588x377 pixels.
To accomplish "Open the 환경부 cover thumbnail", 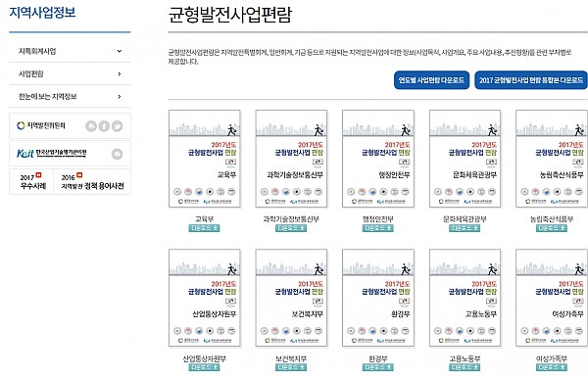I will (x=378, y=298).
